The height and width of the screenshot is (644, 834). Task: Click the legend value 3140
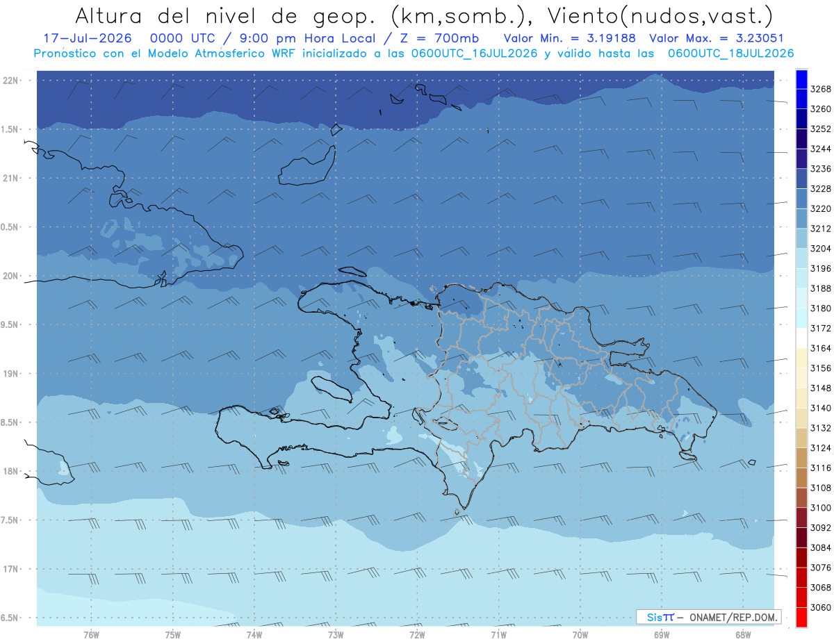[x=820, y=408]
